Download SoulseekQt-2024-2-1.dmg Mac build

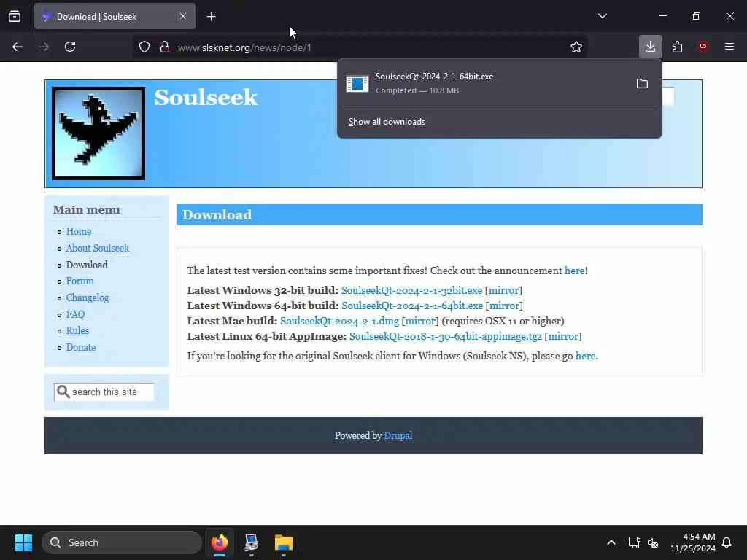click(x=339, y=321)
